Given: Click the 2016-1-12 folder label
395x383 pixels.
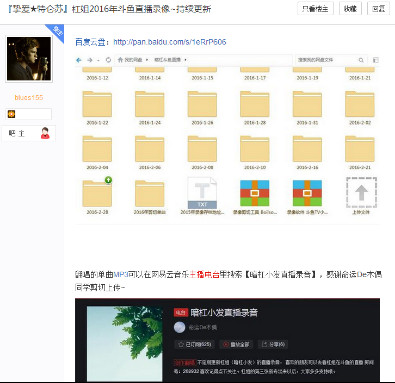Looking at the screenshot, I should [97, 78].
